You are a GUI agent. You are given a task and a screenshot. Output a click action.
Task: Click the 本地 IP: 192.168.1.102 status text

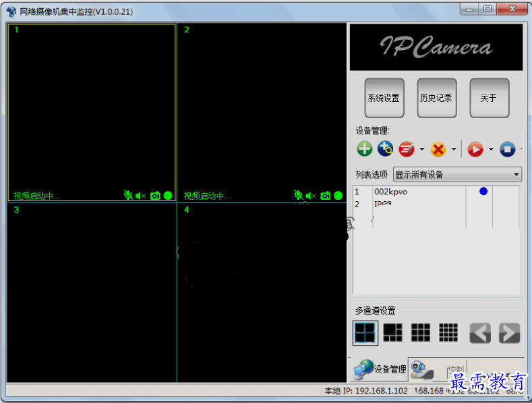pos(366,391)
